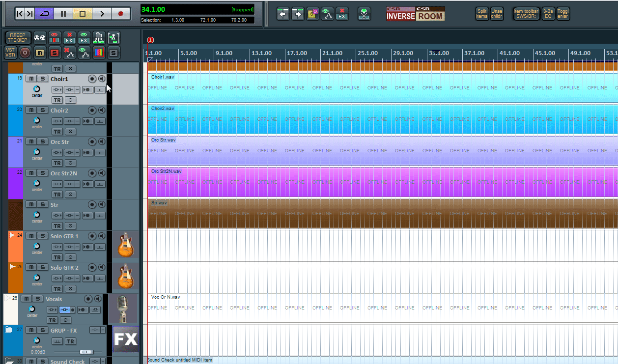
Task: Arm the Solo GTR 1 track for recording
Action: coord(92,236)
